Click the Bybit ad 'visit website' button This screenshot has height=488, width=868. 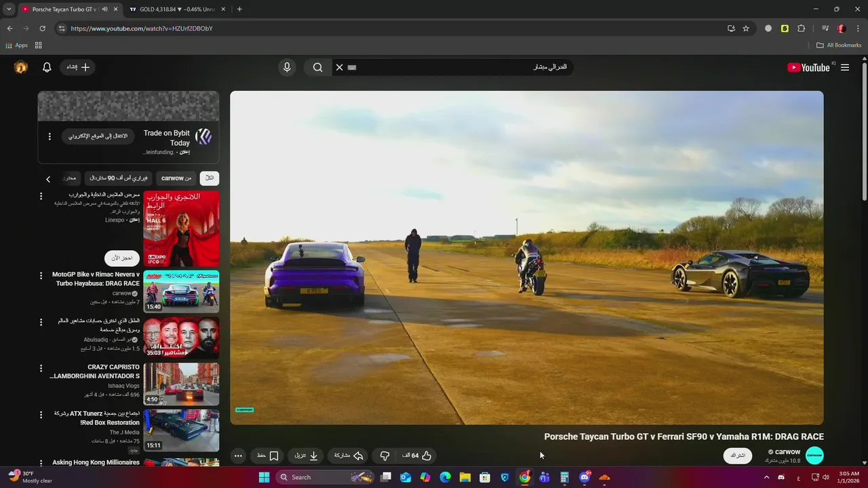(x=98, y=136)
